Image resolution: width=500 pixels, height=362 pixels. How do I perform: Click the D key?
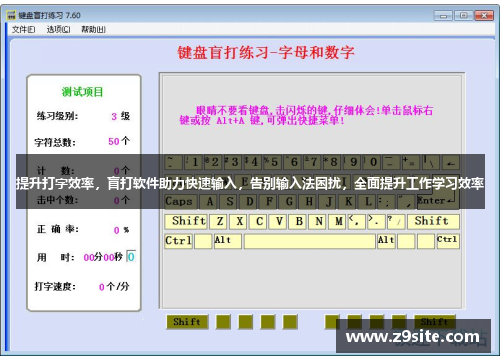click(249, 201)
